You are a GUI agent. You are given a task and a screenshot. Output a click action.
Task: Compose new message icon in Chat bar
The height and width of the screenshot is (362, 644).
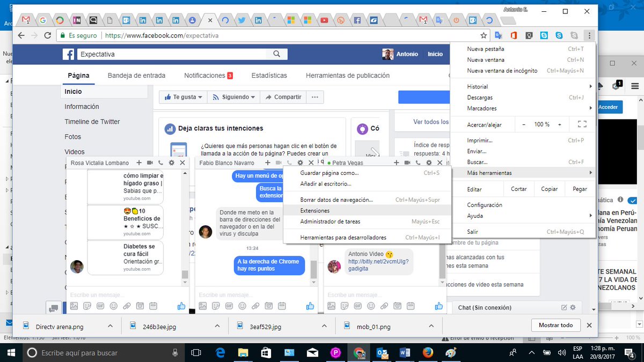(x=564, y=307)
